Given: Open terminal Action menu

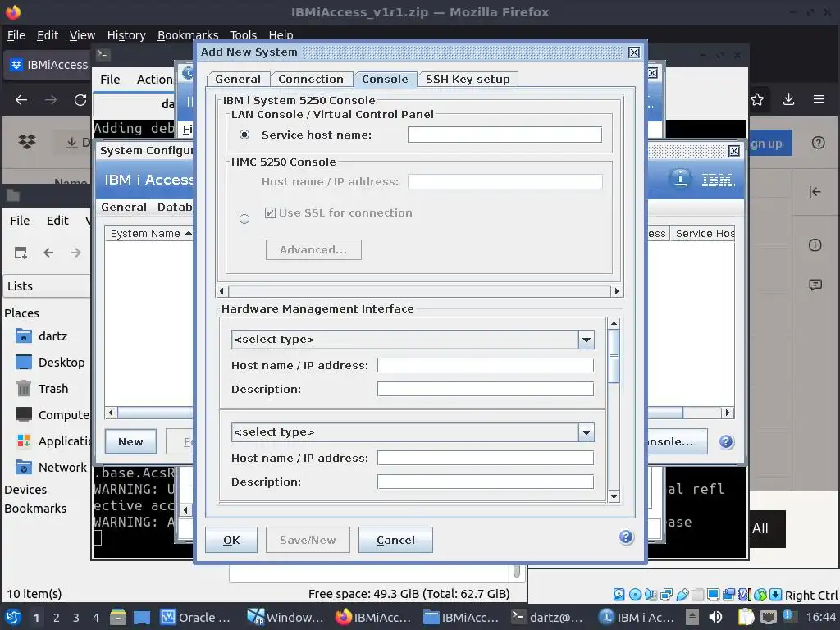Looking at the screenshot, I should tap(154, 80).
